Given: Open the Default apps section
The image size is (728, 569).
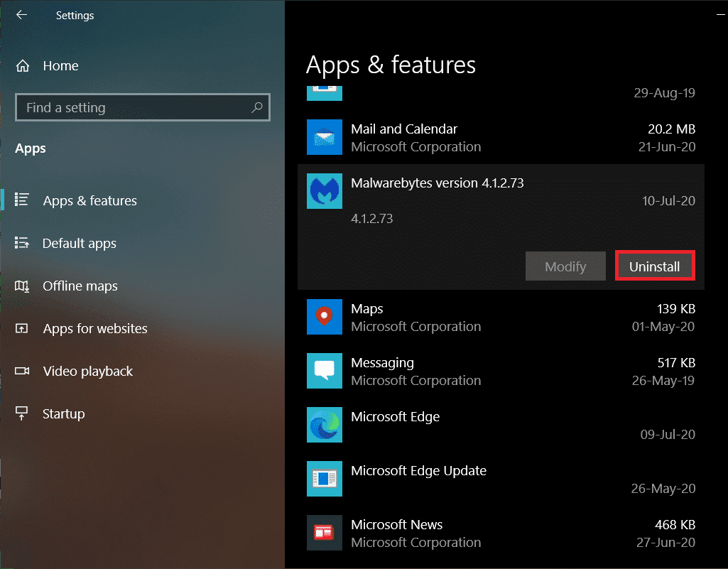Looking at the screenshot, I should click(x=79, y=244).
